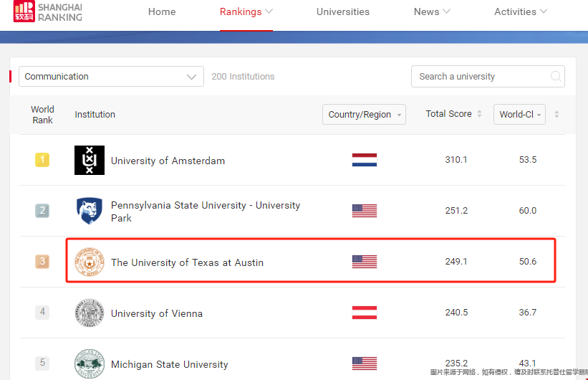Click Pennsylvania State University lion logo
The width and height of the screenshot is (588, 380).
tap(90, 211)
